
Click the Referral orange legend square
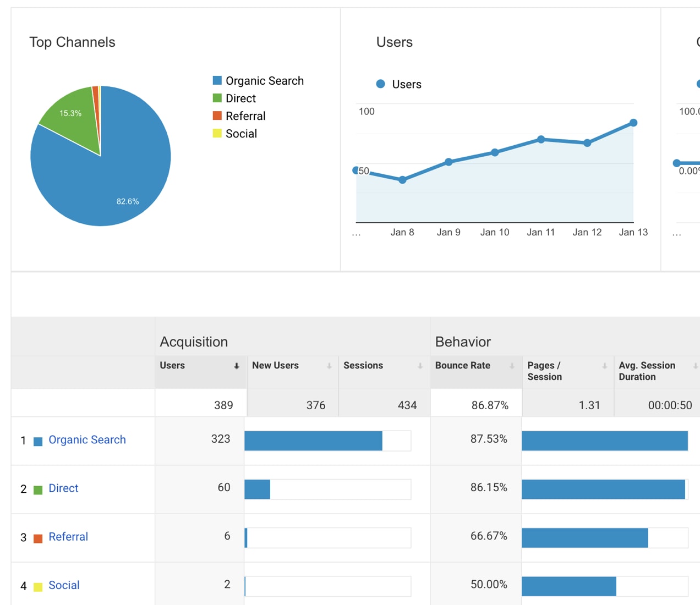point(217,115)
